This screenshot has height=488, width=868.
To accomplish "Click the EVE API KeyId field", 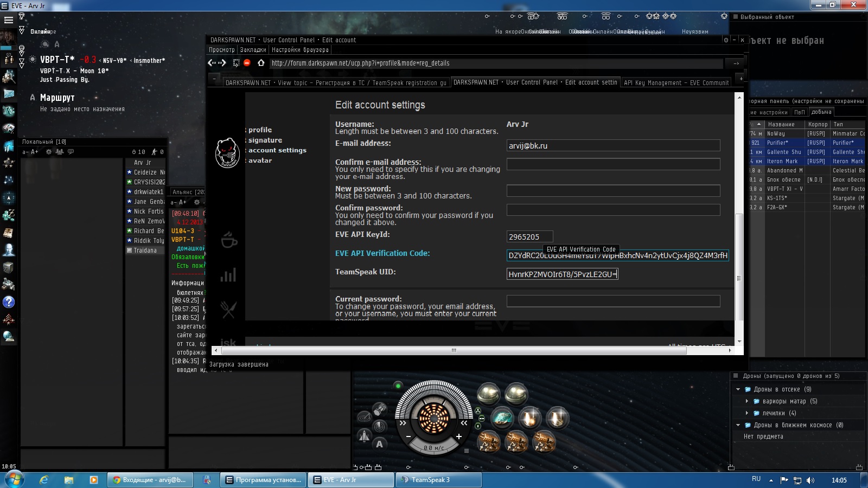I will point(529,237).
